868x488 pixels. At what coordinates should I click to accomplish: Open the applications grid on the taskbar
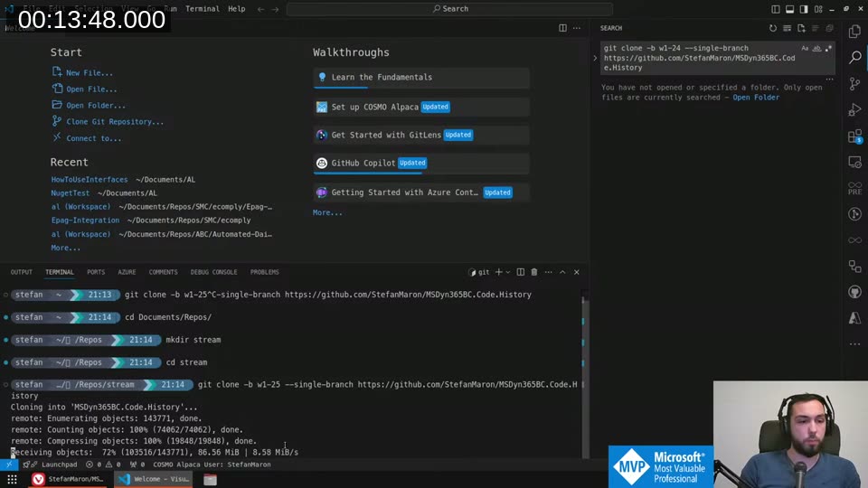click(x=12, y=479)
